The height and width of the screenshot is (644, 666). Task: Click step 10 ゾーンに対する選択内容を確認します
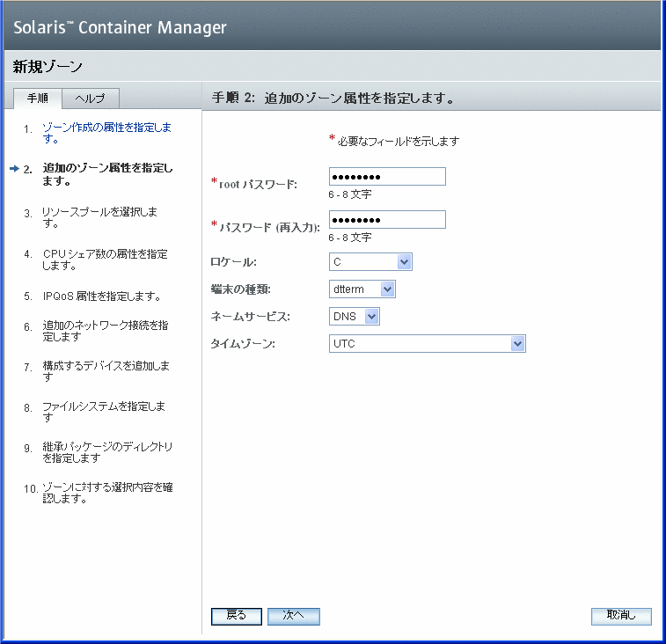click(x=107, y=493)
